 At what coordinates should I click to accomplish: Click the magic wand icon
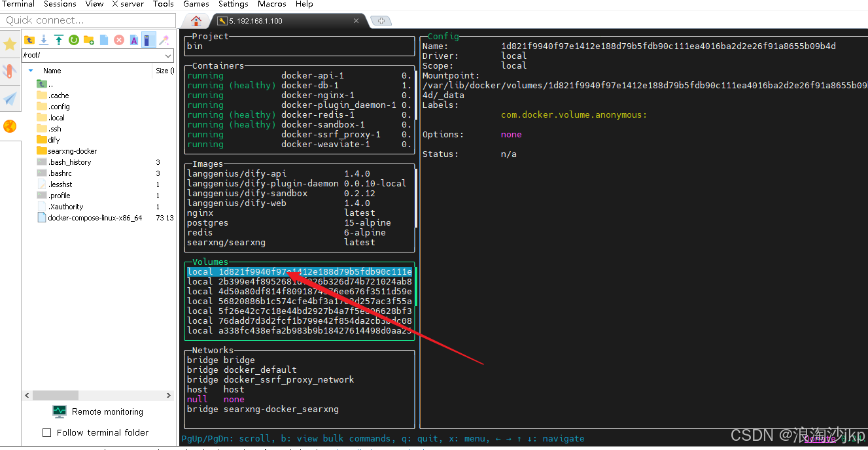(164, 40)
